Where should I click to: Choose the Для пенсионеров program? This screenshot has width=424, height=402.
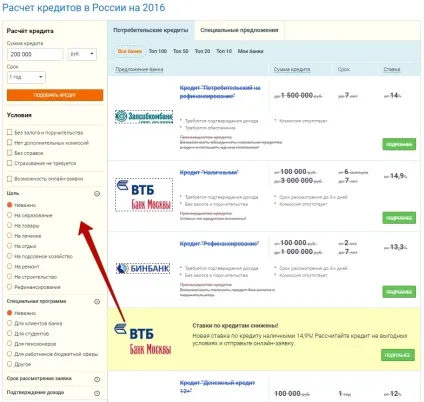coord(10,344)
